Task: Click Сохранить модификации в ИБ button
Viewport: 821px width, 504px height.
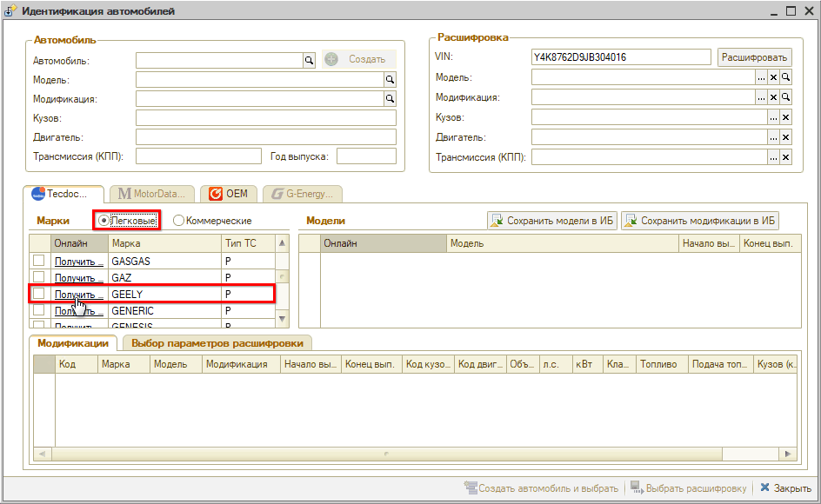Action: click(x=699, y=221)
